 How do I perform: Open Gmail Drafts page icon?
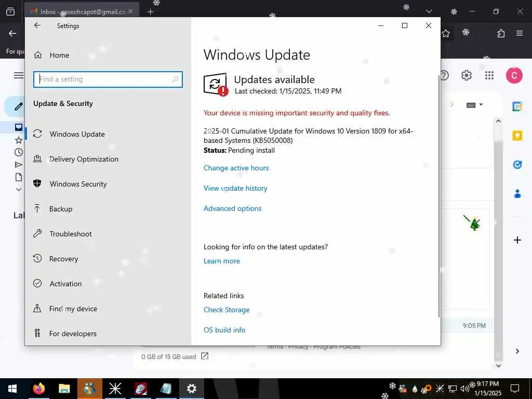[x=19, y=177]
